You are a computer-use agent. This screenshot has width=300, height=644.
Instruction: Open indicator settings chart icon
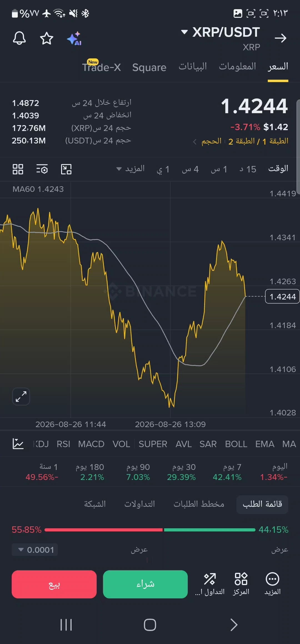tap(18, 444)
